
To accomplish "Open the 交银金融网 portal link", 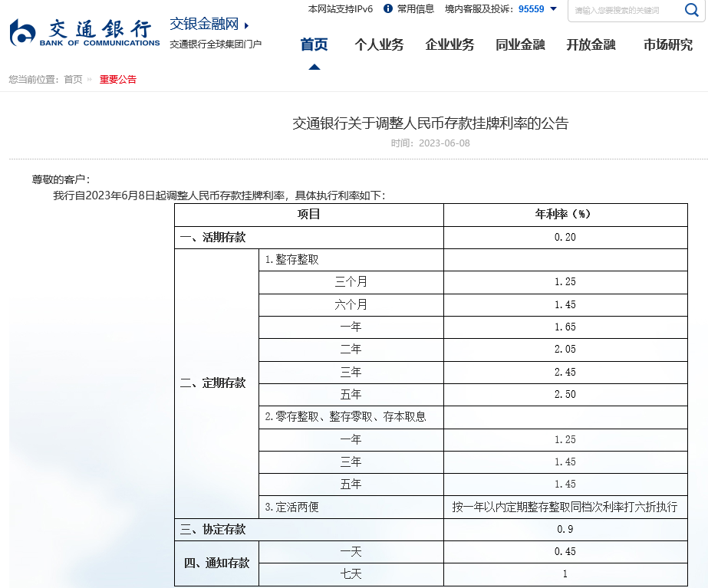I will coord(202,24).
